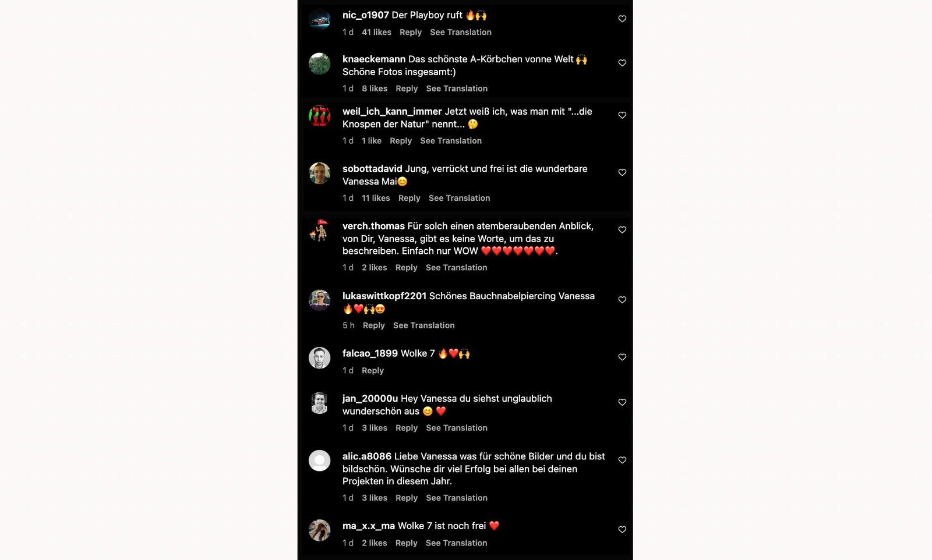Open nic_o1907's profile picture

(319, 20)
